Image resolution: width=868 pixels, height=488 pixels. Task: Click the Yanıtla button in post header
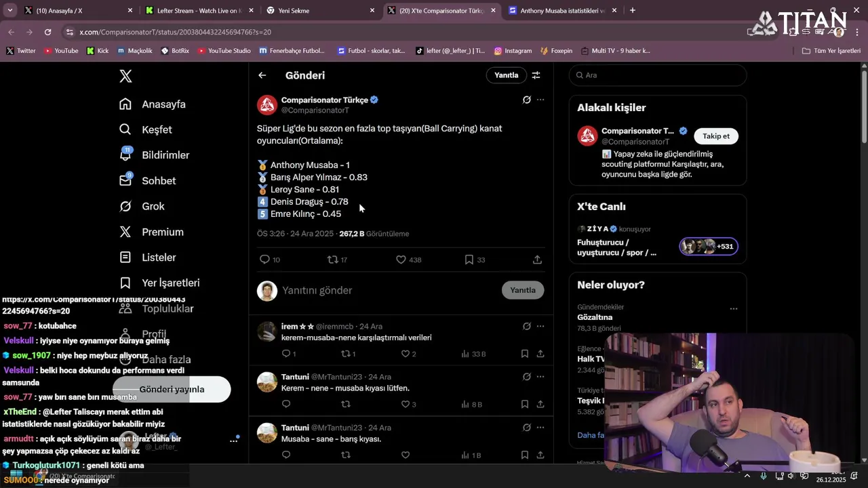coord(506,75)
